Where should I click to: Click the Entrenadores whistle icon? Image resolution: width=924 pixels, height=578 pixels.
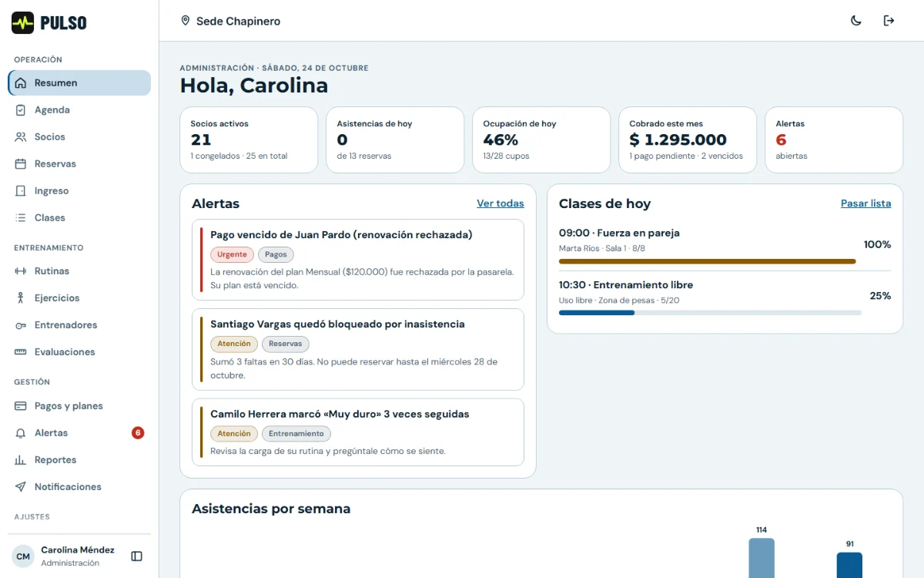21,325
